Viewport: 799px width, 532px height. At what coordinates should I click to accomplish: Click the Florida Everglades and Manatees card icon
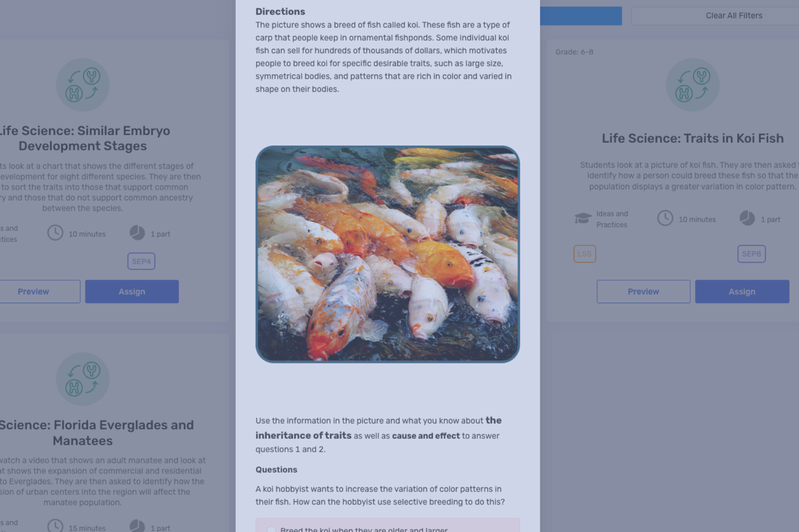pos(83,379)
